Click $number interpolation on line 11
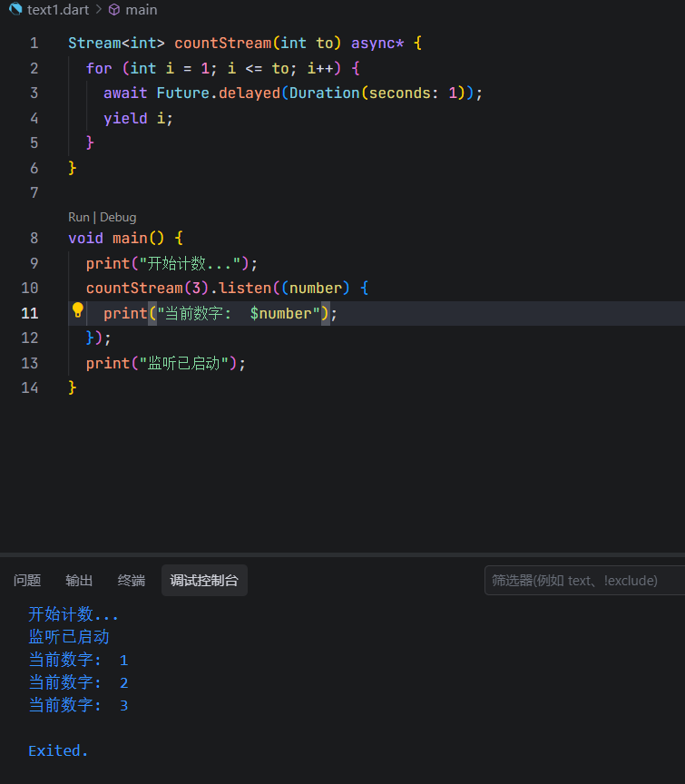 click(281, 313)
